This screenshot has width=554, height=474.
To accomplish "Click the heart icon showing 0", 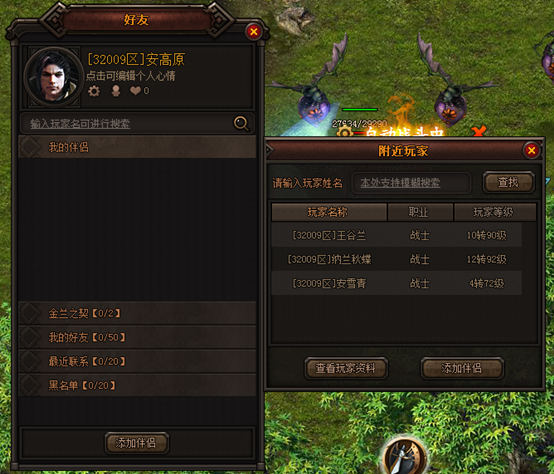I will coord(135,91).
